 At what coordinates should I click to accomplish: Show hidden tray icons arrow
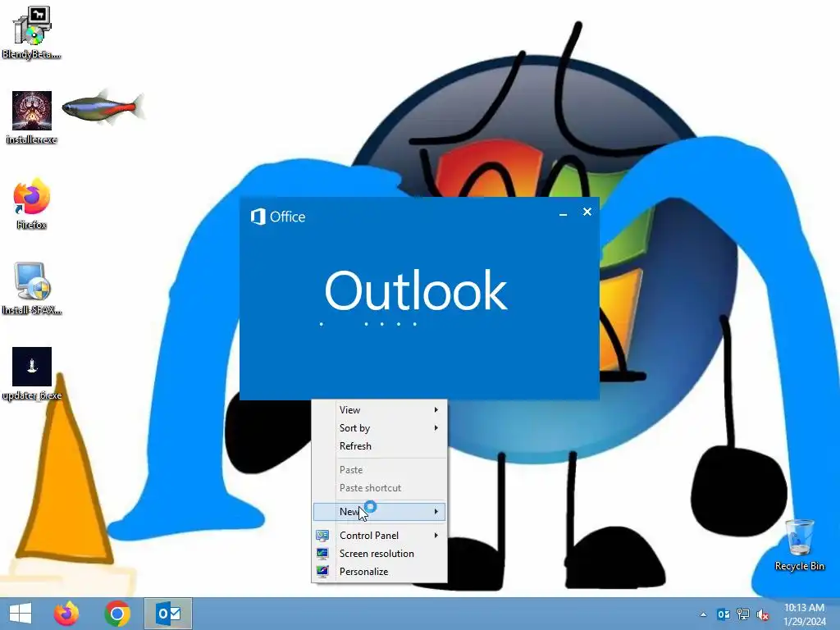tap(703, 614)
